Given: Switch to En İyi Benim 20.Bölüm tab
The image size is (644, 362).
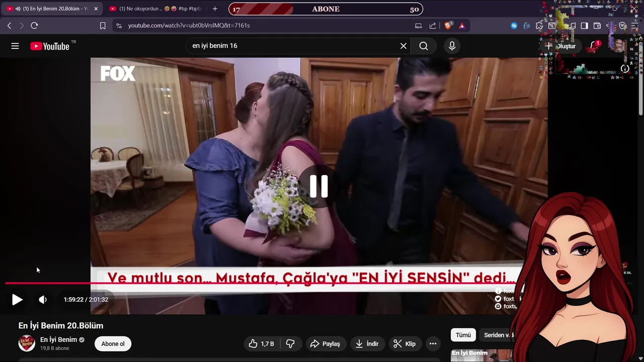Looking at the screenshot, I should [x=52, y=9].
